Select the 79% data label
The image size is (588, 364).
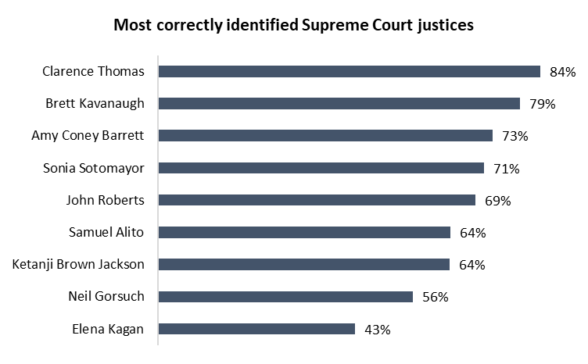tap(542, 104)
